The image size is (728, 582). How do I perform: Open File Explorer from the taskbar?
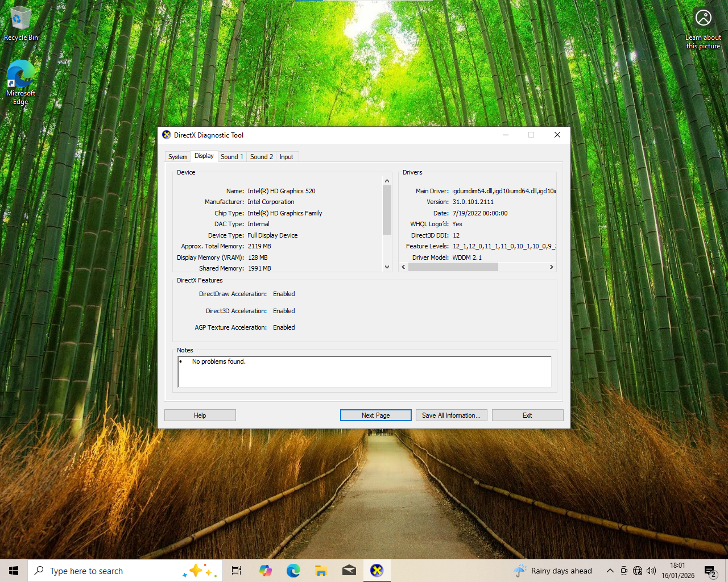point(321,571)
